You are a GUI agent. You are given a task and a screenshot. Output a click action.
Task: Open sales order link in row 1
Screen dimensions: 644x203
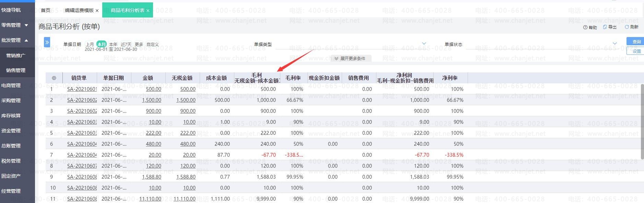pos(82,89)
